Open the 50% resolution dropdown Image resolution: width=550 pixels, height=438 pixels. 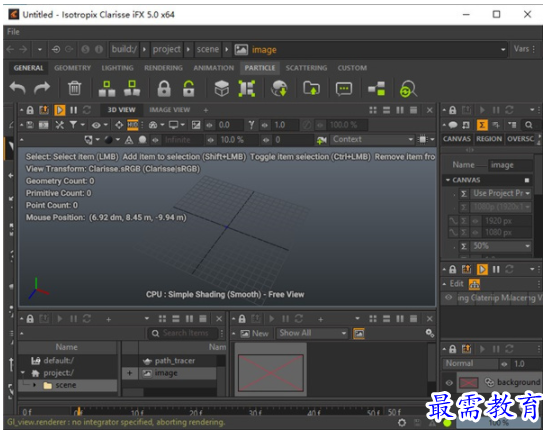501,246
